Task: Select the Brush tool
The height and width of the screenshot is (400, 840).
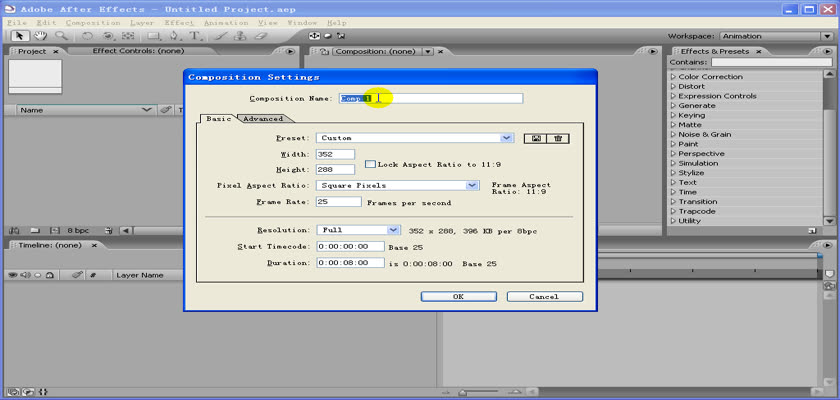Action: (221, 36)
